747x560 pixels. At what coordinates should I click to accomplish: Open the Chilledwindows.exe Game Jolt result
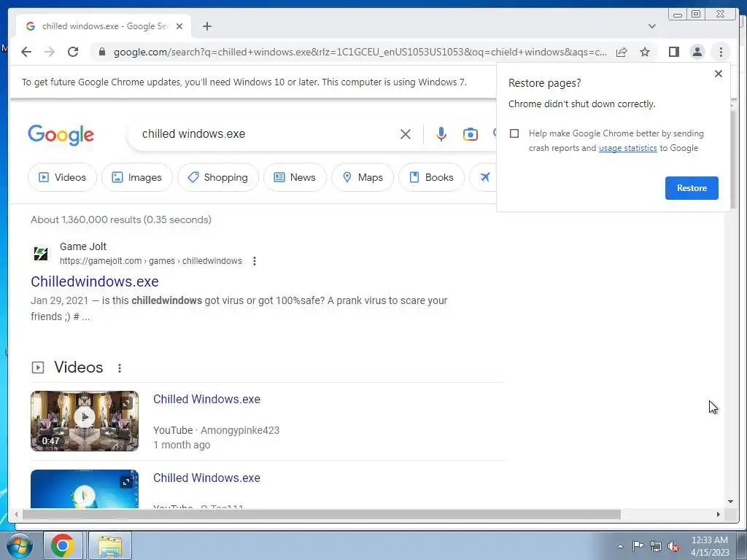pos(94,281)
